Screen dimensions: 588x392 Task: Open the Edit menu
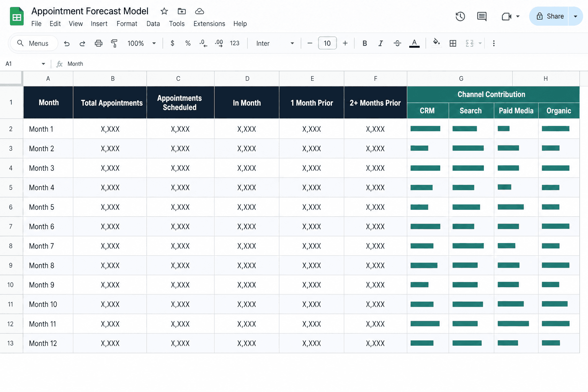point(55,24)
